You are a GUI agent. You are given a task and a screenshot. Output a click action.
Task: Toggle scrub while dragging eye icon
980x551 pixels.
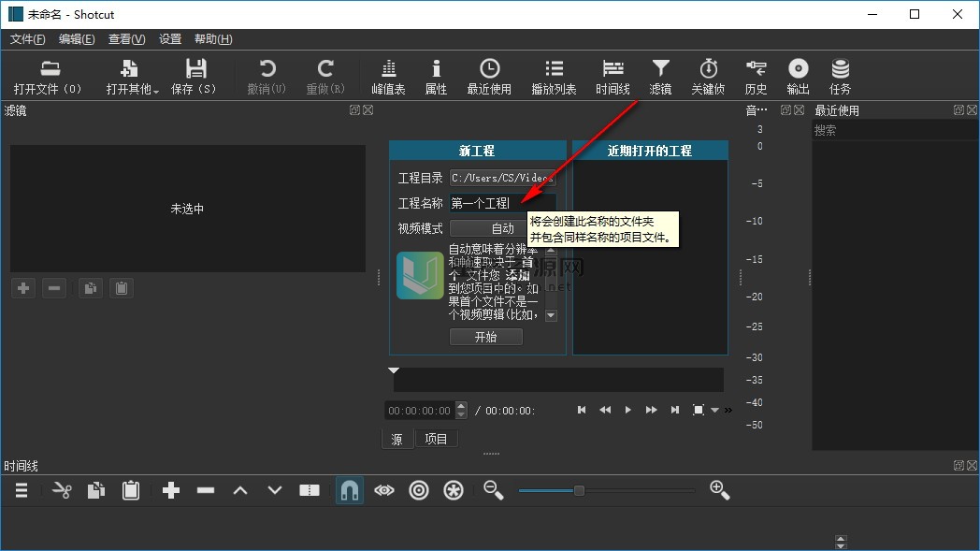coord(383,490)
